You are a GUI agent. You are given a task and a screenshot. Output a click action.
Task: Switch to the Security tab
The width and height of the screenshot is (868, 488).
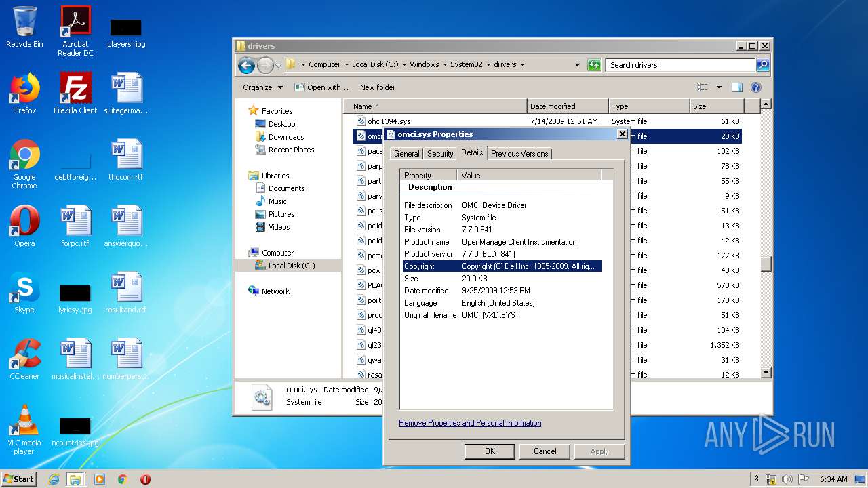coord(440,154)
